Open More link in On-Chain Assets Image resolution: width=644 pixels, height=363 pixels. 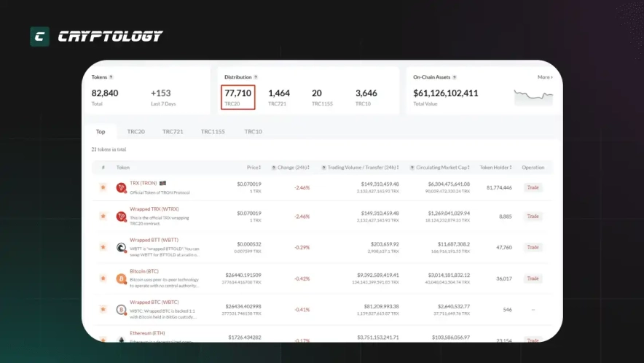545,77
